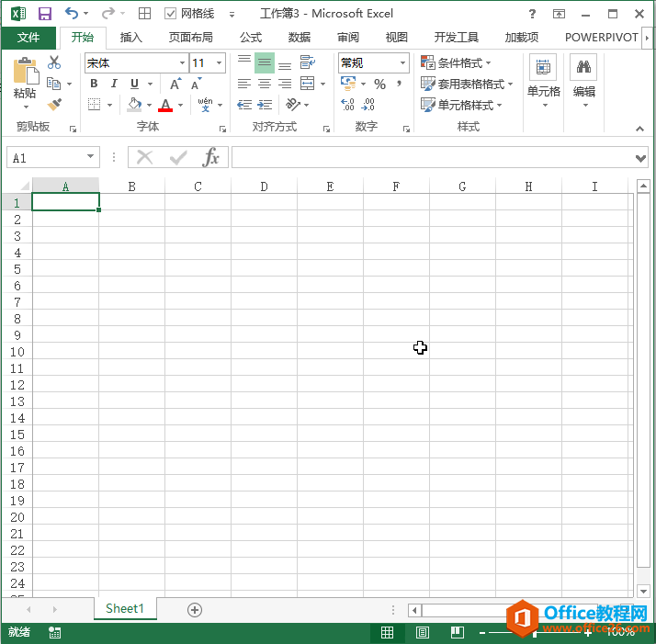Increase the indent

click(265, 104)
